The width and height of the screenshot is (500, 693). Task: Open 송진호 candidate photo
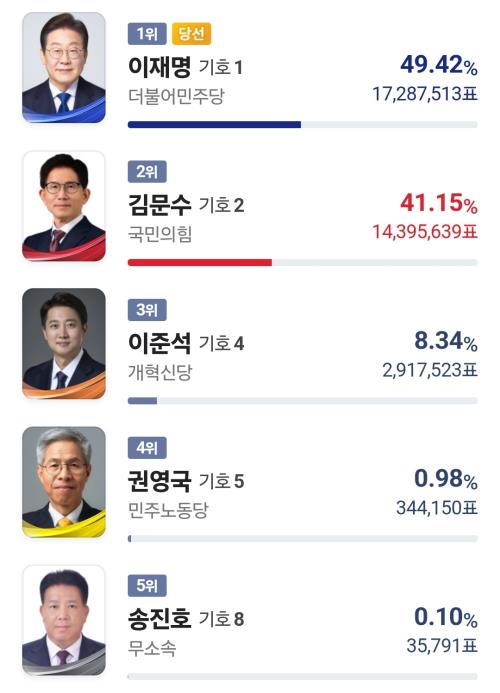(64, 620)
